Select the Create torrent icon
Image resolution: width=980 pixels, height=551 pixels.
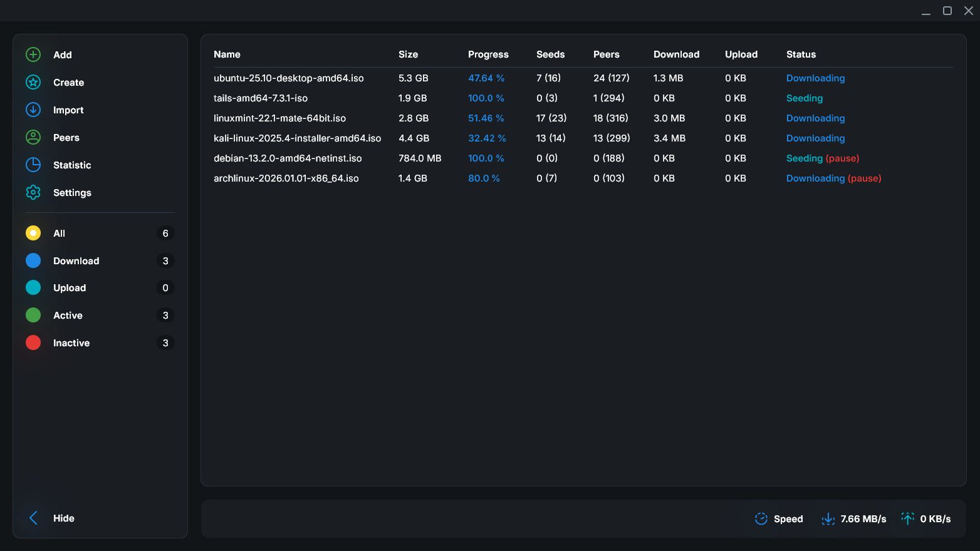point(33,82)
